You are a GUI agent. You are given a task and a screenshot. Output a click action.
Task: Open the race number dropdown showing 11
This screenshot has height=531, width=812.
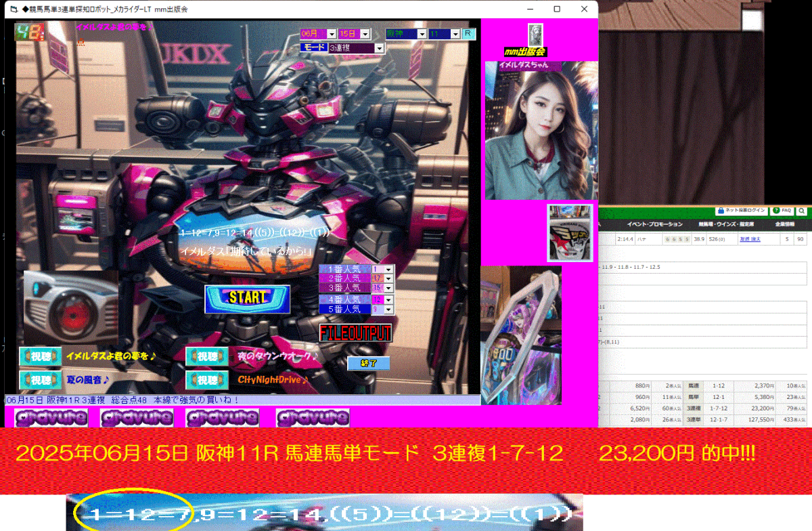(455, 33)
